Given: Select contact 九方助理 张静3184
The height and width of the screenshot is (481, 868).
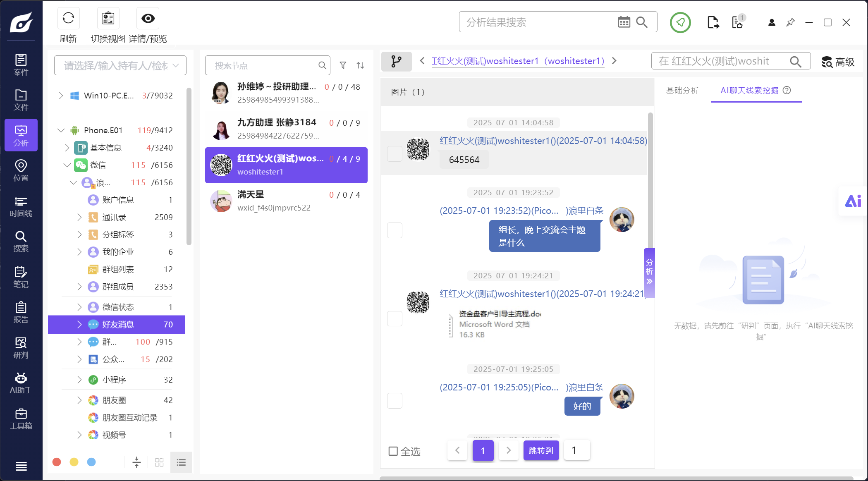Looking at the screenshot, I should tap(286, 129).
